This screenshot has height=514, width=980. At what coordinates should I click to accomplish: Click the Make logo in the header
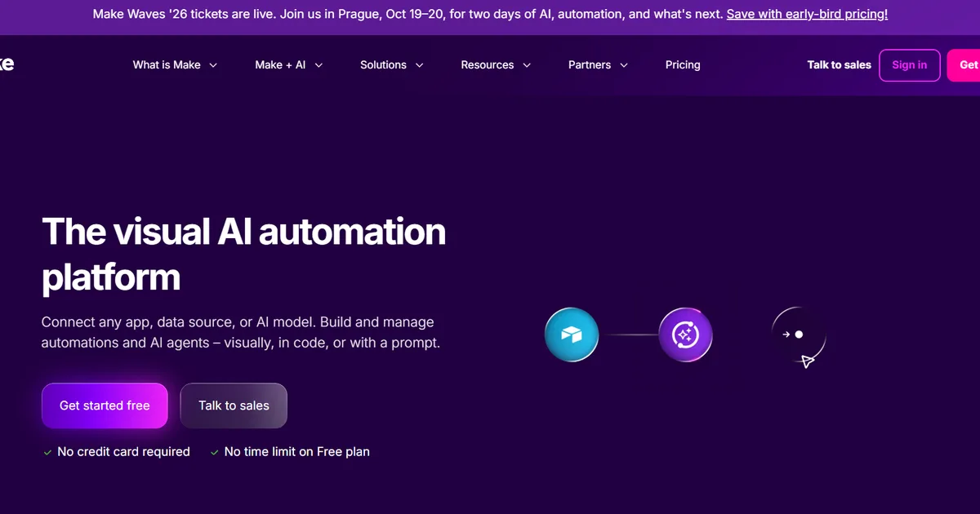[7, 64]
